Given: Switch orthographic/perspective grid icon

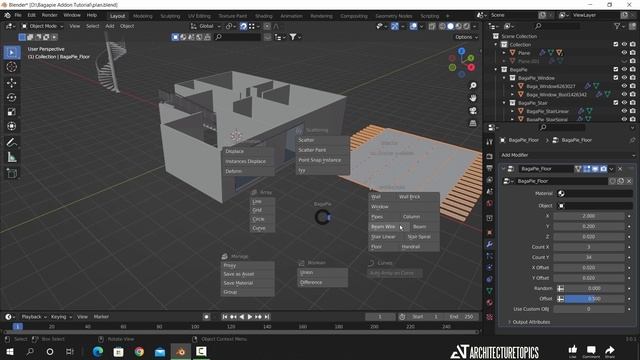Looking at the screenshot, I should pos(473,123).
